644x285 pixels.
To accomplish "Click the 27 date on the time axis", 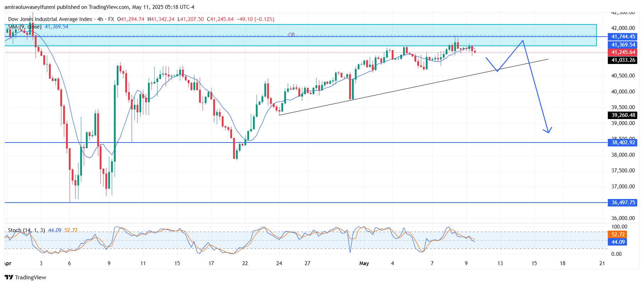I will pos(307,263).
